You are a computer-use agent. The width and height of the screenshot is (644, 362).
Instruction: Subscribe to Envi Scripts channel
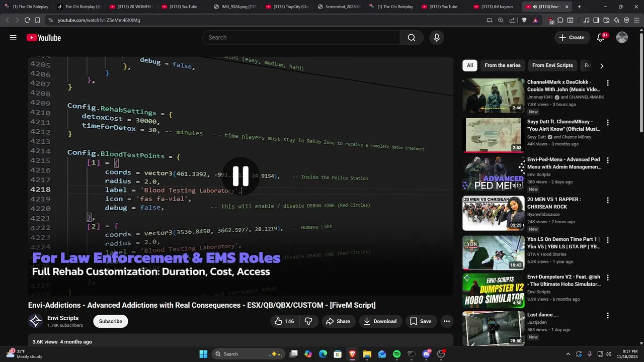pyautogui.click(x=111, y=321)
